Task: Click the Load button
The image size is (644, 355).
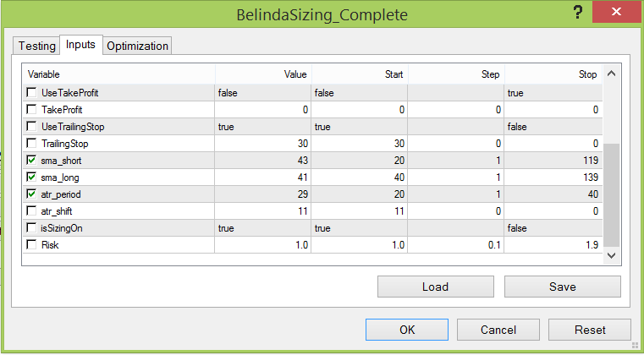Action: (x=435, y=287)
